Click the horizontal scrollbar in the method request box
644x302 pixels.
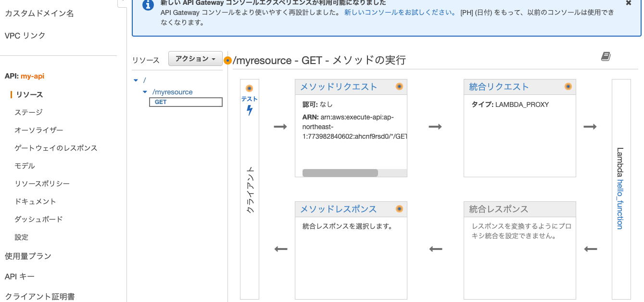coord(340,173)
